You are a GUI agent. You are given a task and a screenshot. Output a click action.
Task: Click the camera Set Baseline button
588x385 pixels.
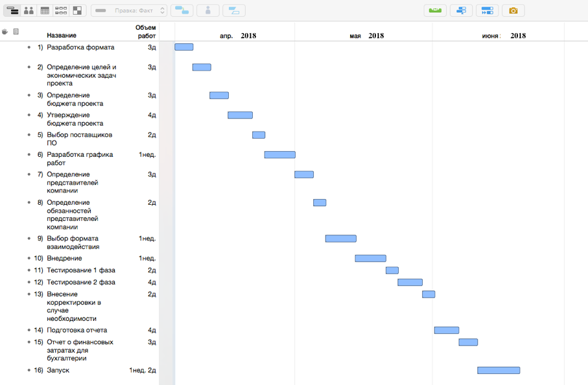(x=513, y=10)
